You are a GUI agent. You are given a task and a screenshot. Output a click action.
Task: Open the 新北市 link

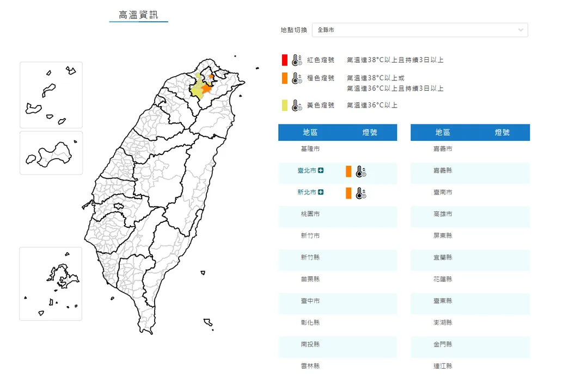(307, 192)
